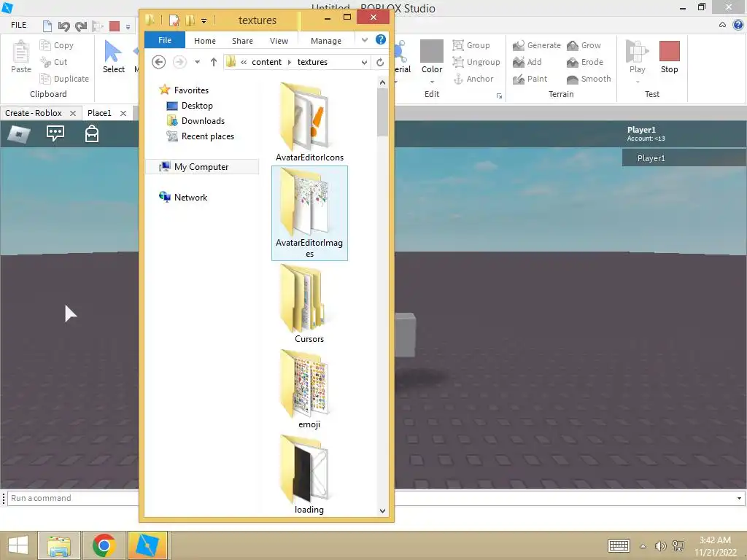Open the Windows Start button
The height and width of the screenshot is (560, 747).
pos(18,545)
